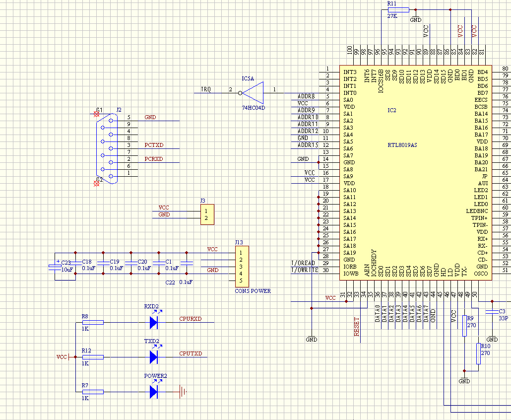Click the ADDR15 net label

[308, 145]
